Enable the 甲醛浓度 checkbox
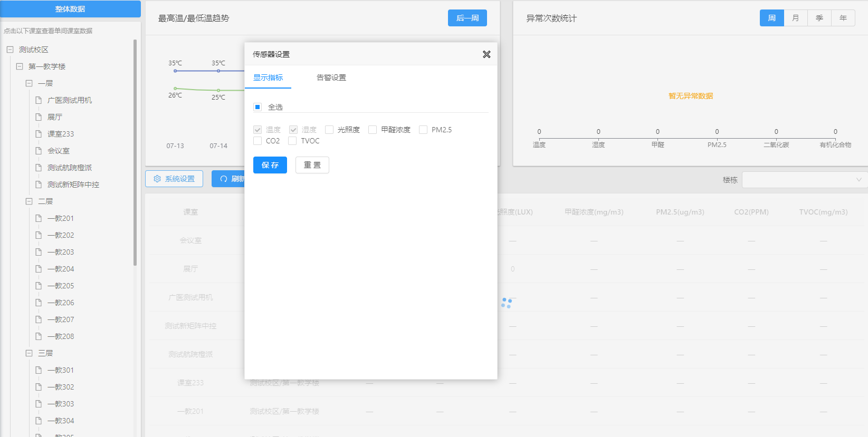 [373, 130]
